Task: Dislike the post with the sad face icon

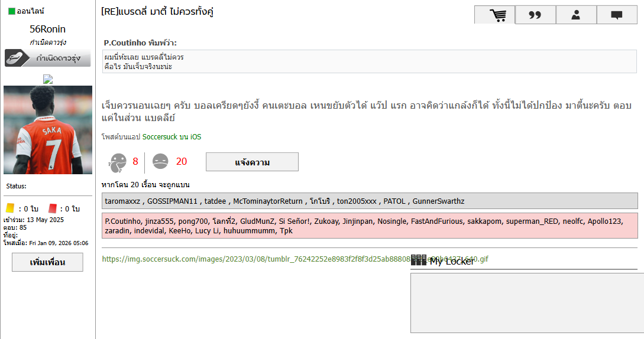Action: 160,162
